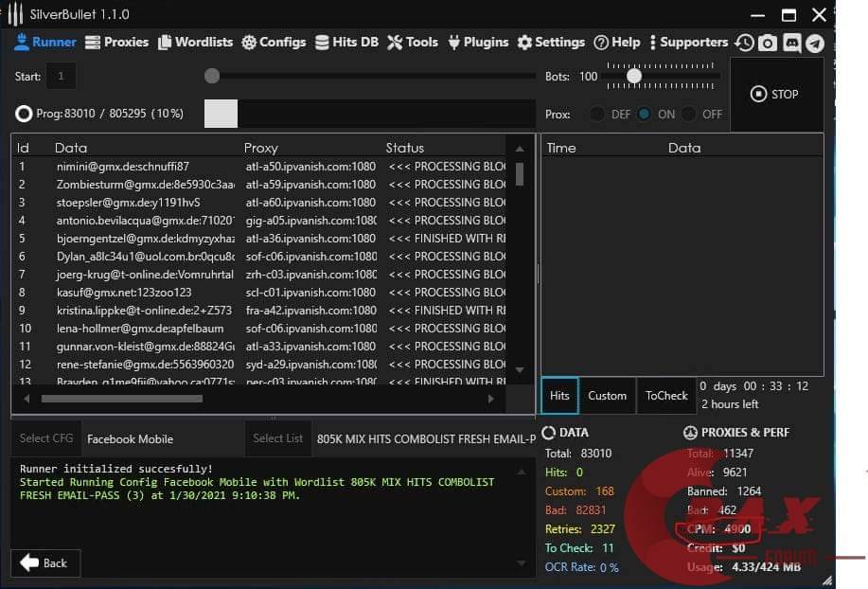Viewport: 868px width, 589px height.
Task: Select the ON proxy radio button
Action: 645,114
